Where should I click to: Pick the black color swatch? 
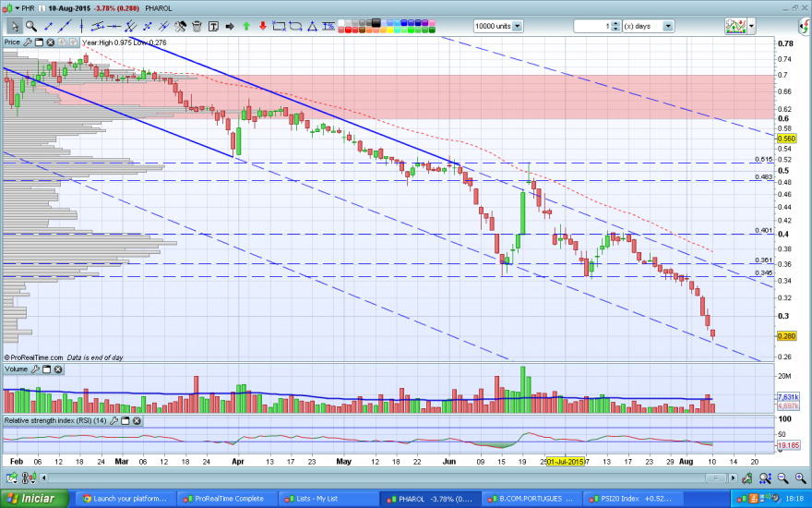coord(376,23)
